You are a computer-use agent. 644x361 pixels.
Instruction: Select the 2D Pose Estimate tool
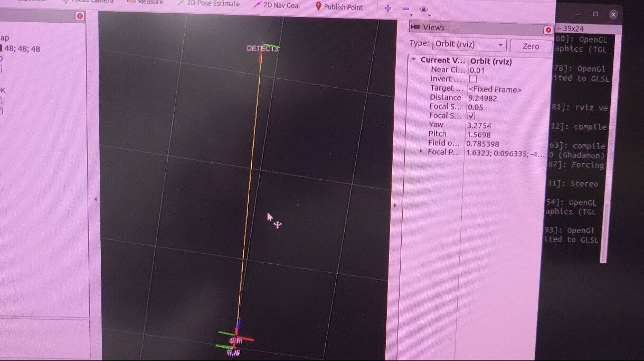208,4
